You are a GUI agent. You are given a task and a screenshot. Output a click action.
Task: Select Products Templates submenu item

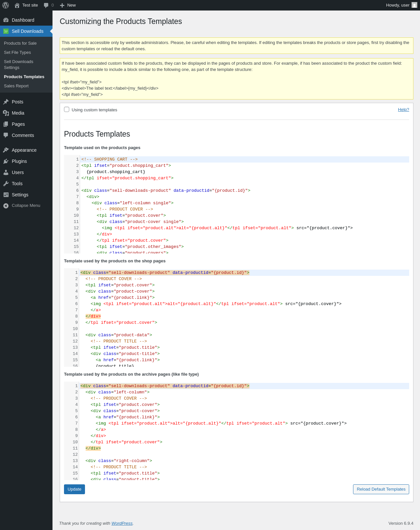pos(24,77)
